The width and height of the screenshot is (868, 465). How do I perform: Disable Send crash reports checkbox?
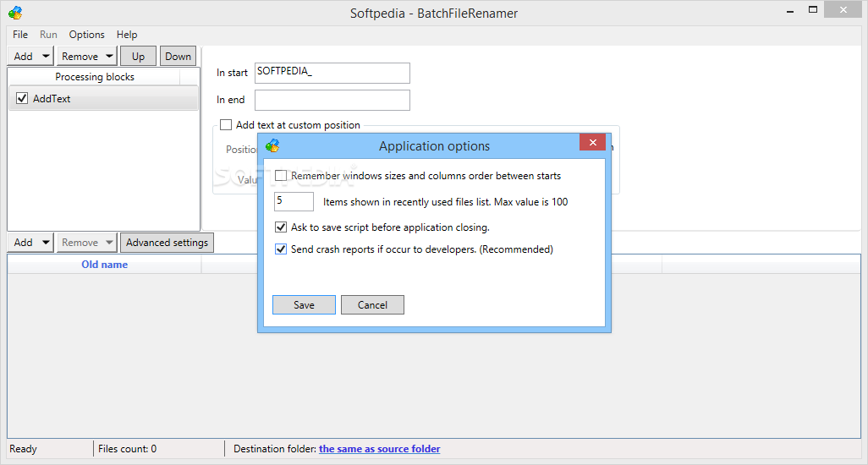tap(281, 249)
